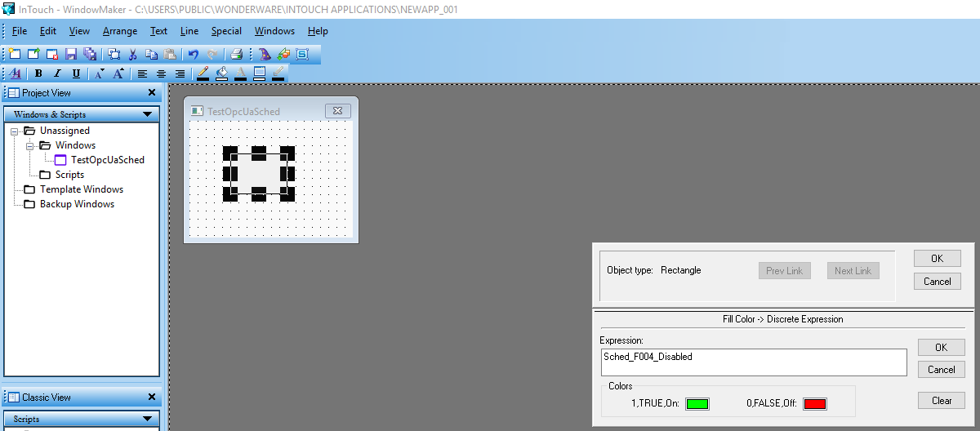The image size is (980, 431).
Task: Toggle Italic text formatting
Action: coord(57,73)
